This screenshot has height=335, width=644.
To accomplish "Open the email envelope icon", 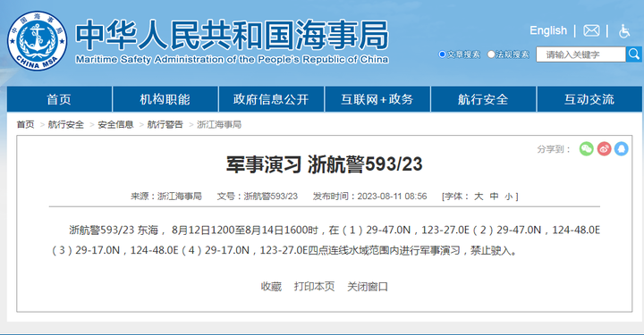I will tap(591, 30).
